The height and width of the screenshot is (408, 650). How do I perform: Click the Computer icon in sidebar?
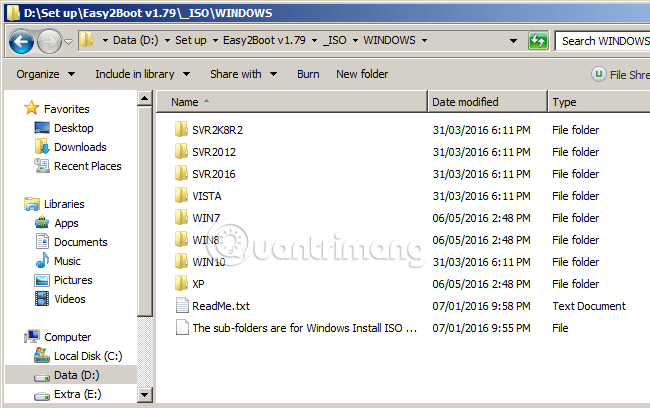[x=32, y=337]
